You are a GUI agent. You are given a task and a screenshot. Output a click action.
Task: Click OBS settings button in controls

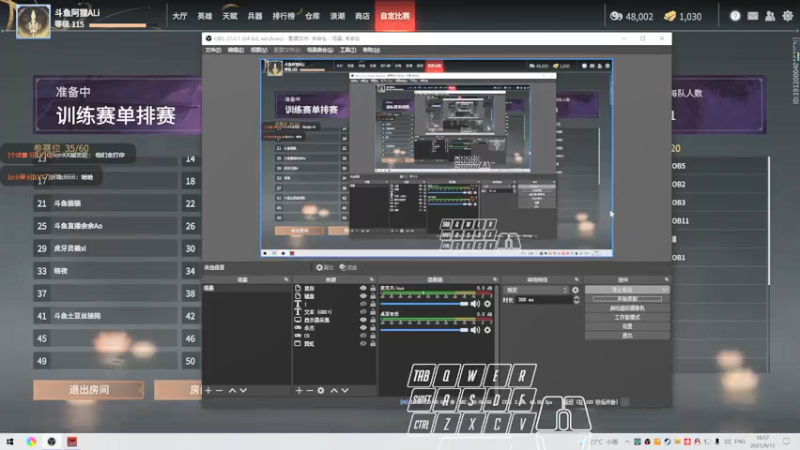click(x=627, y=327)
